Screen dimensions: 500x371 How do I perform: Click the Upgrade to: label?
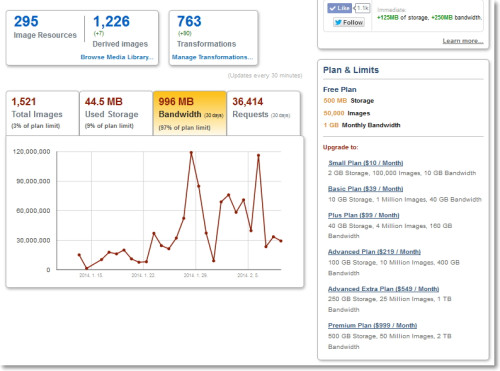click(340, 147)
